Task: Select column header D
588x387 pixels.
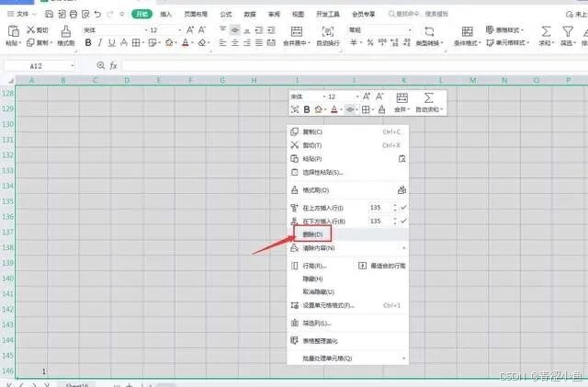Action: point(127,80)
